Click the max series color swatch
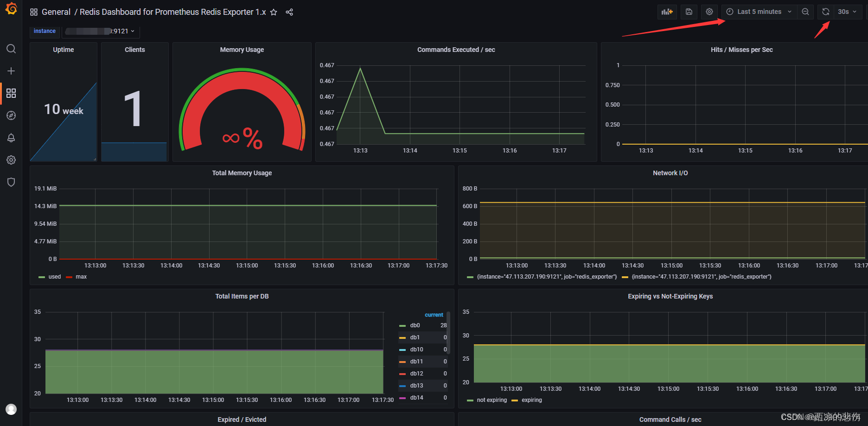Screen dimensions: 868x426 tap(69, 276)
